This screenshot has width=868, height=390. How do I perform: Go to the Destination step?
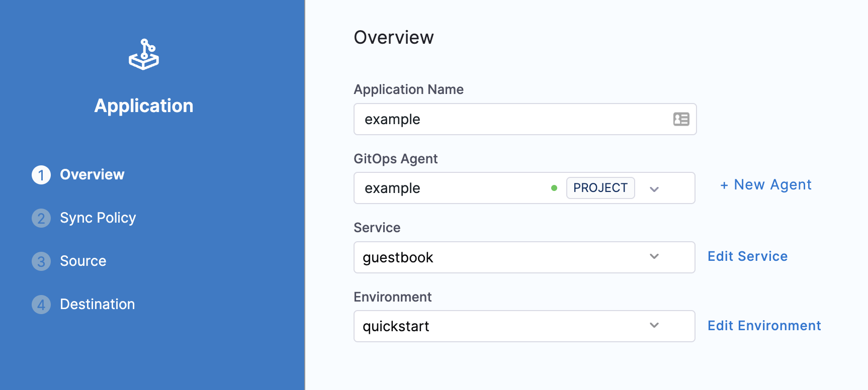98,304
